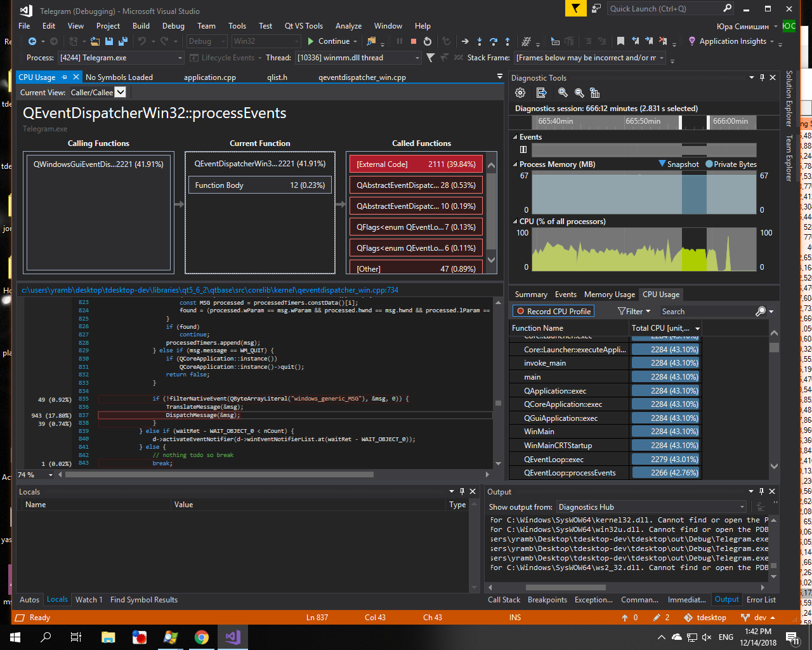Screen dimensions: 812x650
Task: Open the Debug menu
Action: coord(173,26)
